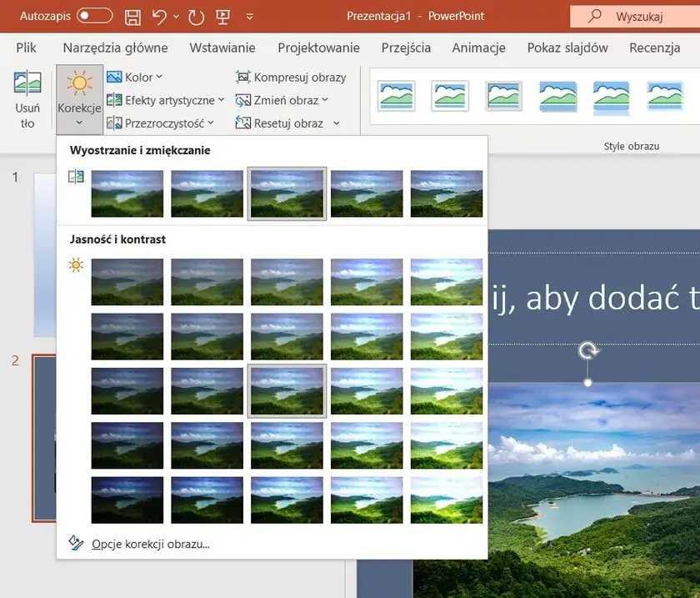700x598 pixels.
Task: Click the Zmień obraz icon
Action: coord(243,99)
